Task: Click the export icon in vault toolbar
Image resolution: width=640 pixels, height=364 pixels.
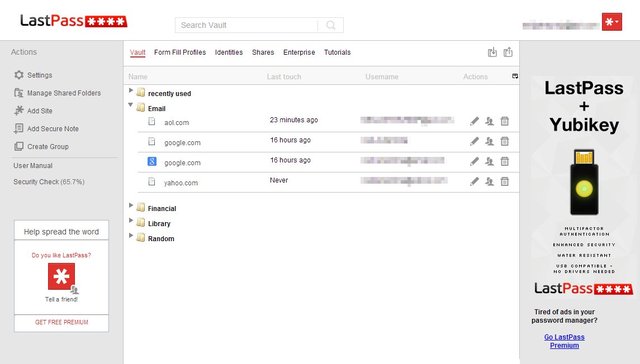Action: pyautogui.click(x=508, y=52)
